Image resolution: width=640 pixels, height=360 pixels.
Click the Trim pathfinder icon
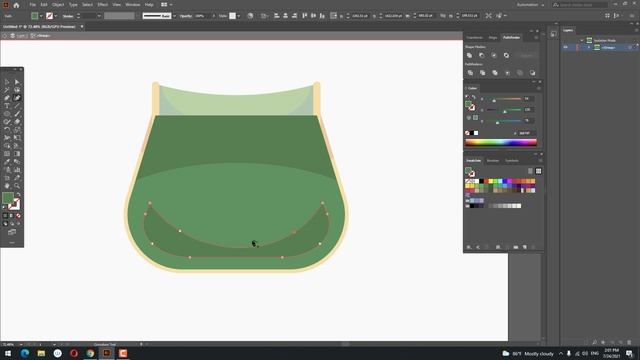pyautogui.click(x=482, y=73)
